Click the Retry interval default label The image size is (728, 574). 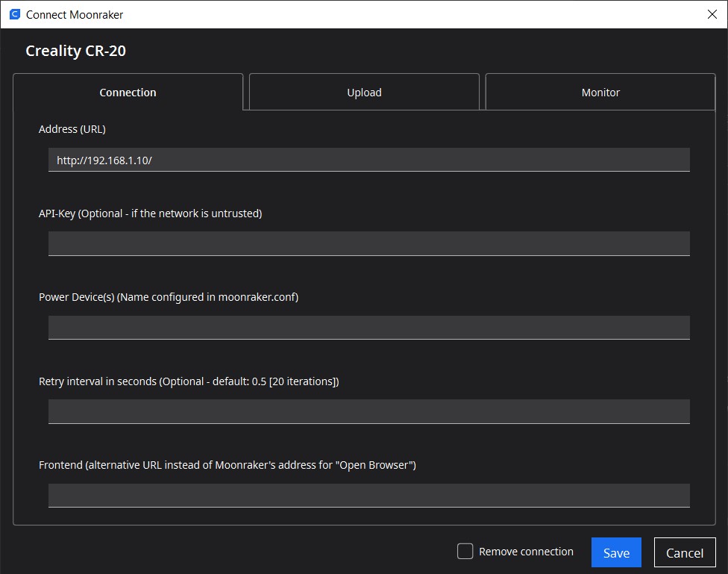tap(189, 381)
